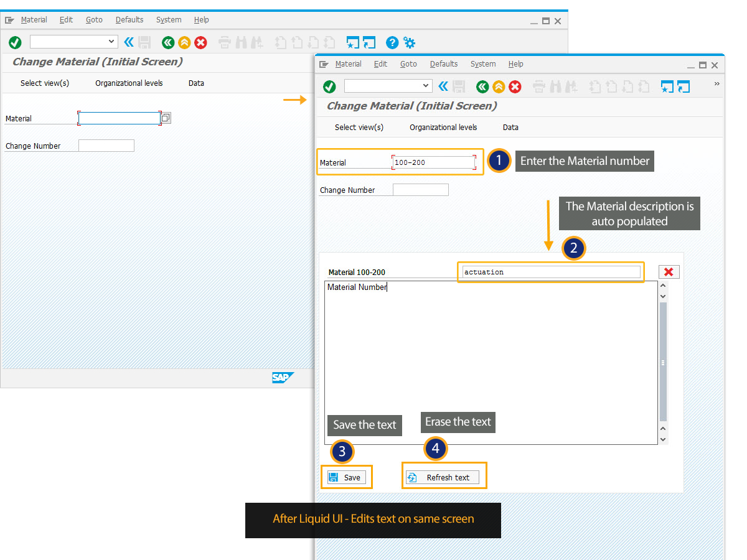The image size is (747, 560).
Task: Open the Edit menu in back window
Action: (66, 20)
